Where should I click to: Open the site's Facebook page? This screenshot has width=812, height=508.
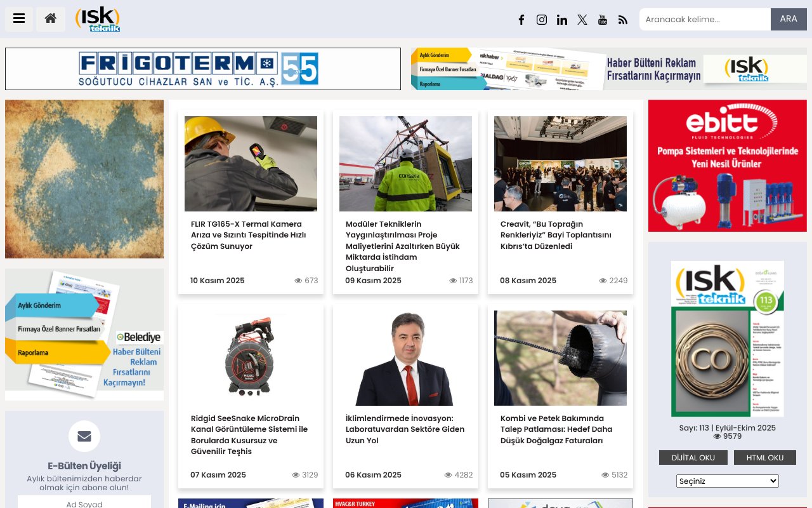pos(521,20)
